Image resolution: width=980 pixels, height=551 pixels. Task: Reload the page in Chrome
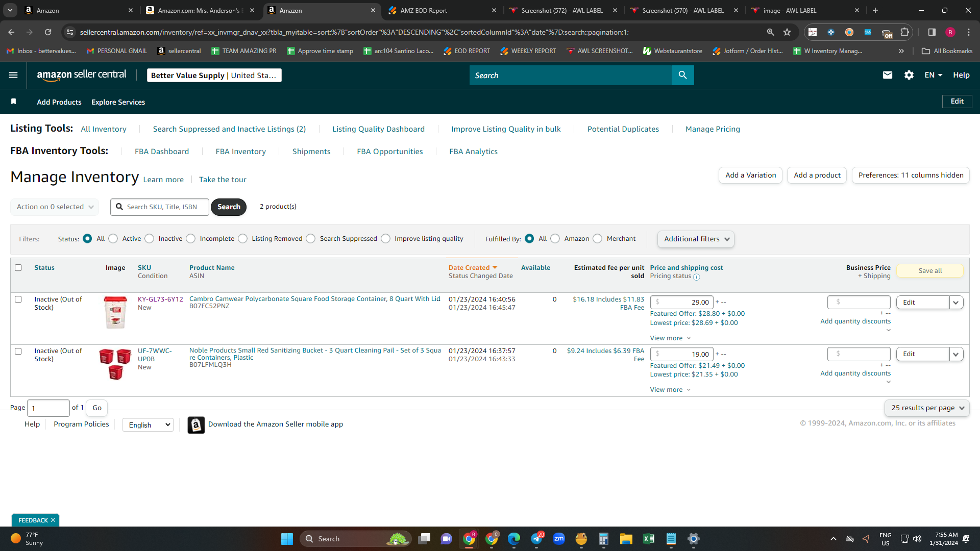[48, 32]
